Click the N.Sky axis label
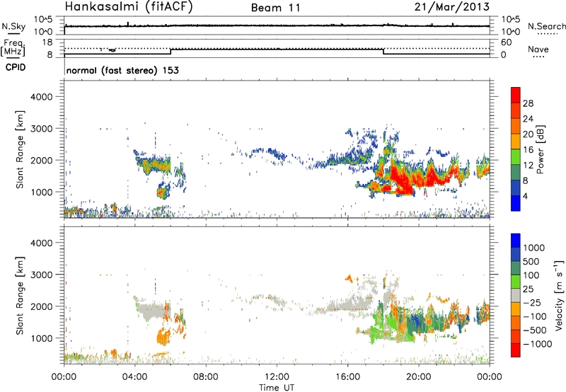566x392 pixels. point(13,26)
